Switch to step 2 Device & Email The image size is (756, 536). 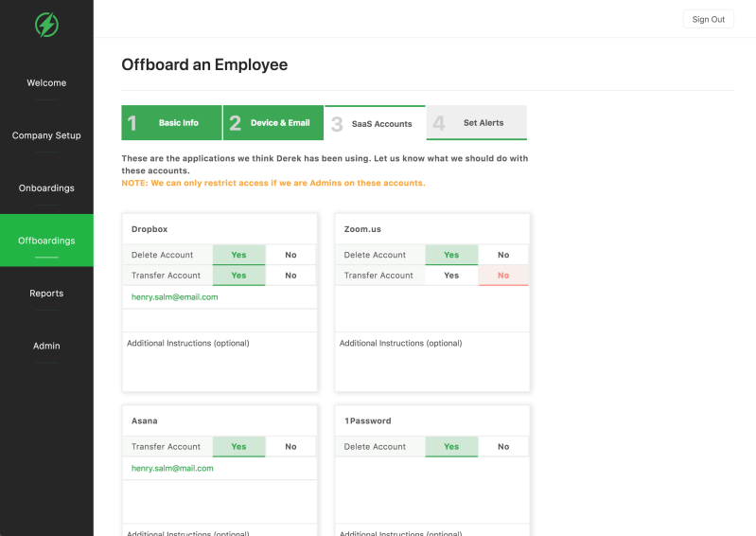pos(273,122)
